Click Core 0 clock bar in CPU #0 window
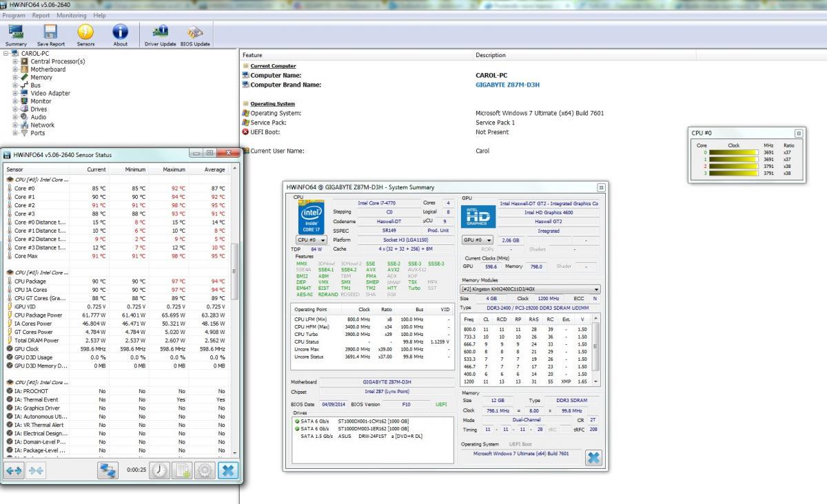This screenshot has height=504, width=827. pyautogui.click(x=735, y=152)
